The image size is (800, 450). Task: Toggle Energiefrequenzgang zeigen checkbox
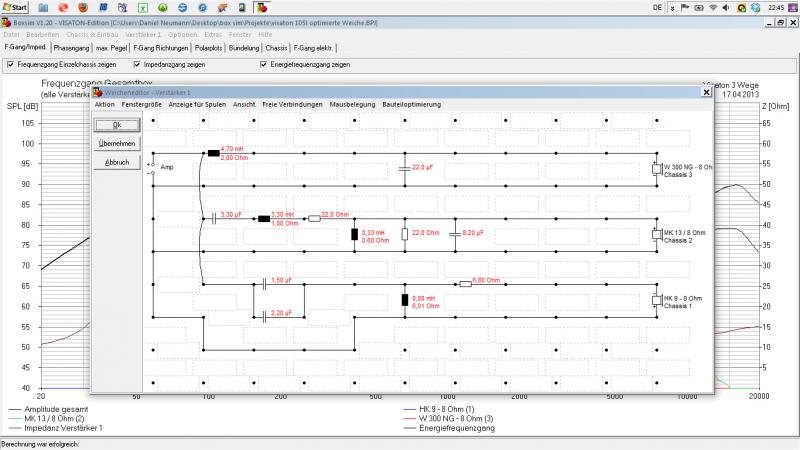point(263,64)
